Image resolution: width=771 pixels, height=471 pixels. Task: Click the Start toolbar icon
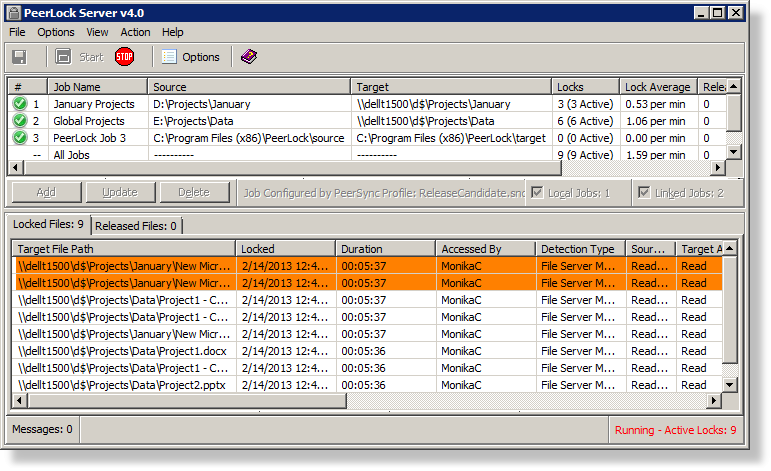(63, 57)
